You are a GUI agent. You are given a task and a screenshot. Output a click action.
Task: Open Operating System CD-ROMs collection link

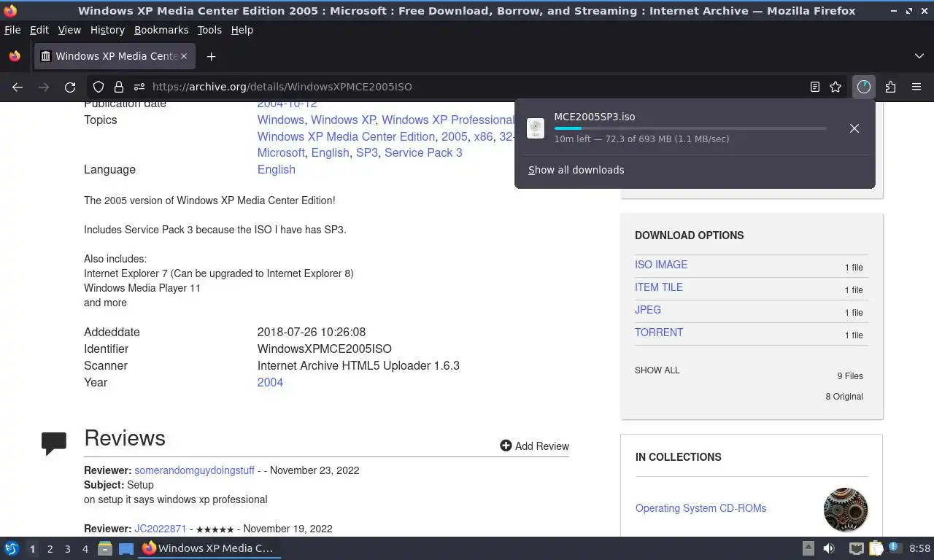pos(700,508)
